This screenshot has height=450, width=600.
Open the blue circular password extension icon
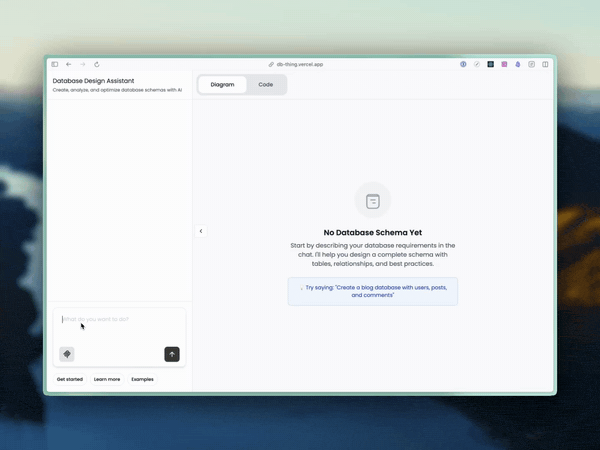pyautogui.click(x=463, y=64)
